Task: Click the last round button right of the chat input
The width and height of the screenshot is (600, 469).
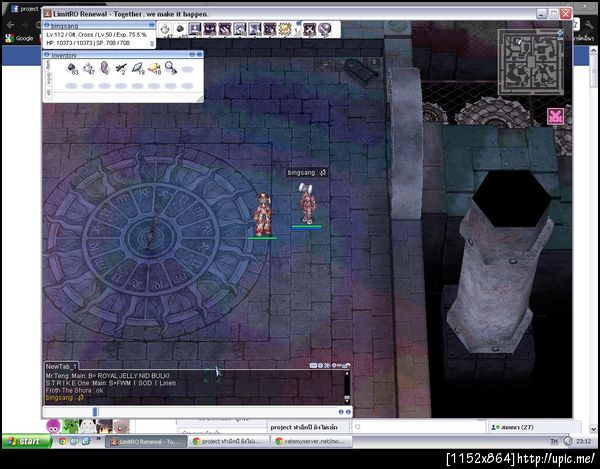Action: click(348, 412)
